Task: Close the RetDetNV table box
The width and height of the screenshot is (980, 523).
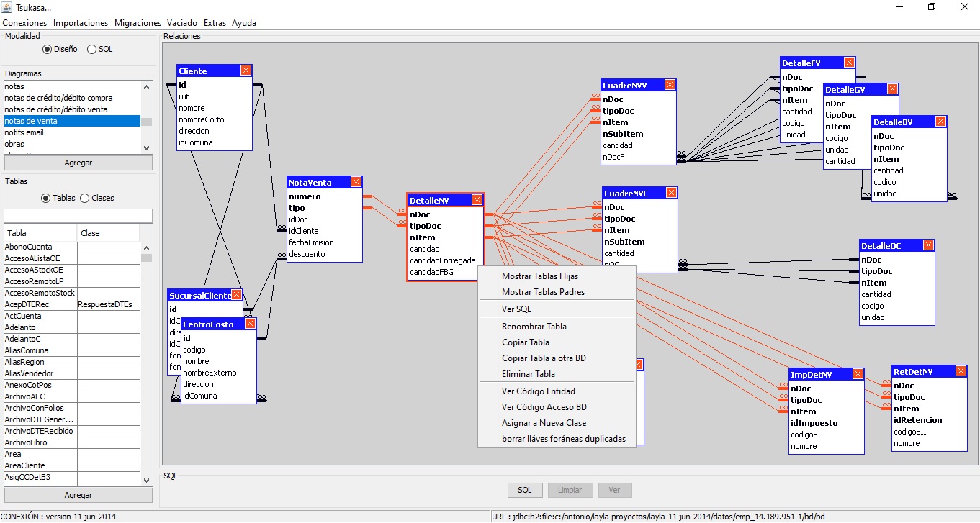Action: point(961,371)
